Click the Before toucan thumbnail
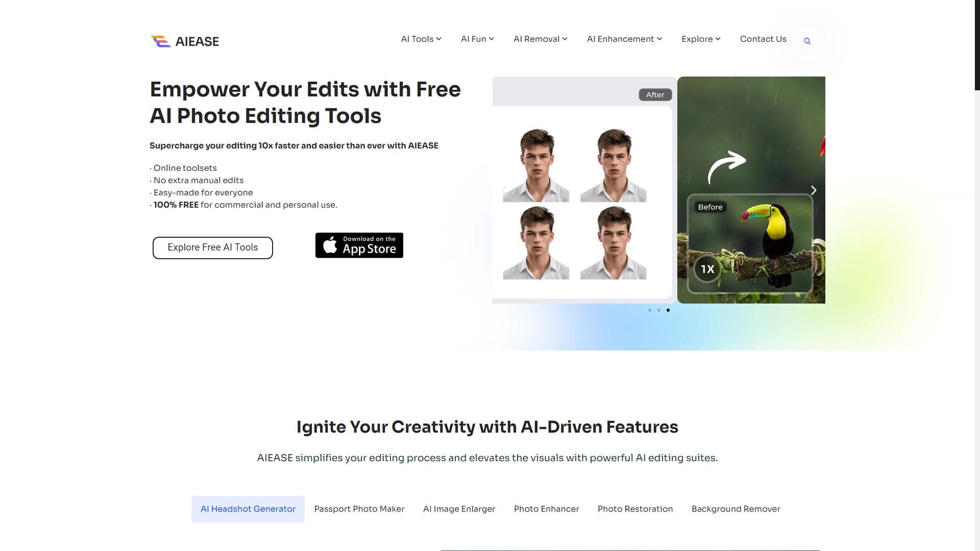The image size is (980, 551). tap(750, 244)
